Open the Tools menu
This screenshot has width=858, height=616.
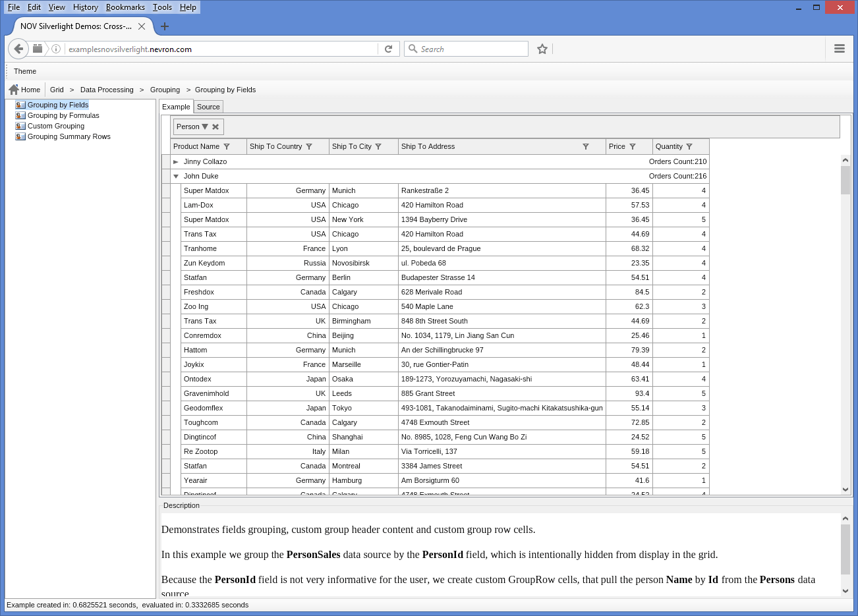click(162, 7)
